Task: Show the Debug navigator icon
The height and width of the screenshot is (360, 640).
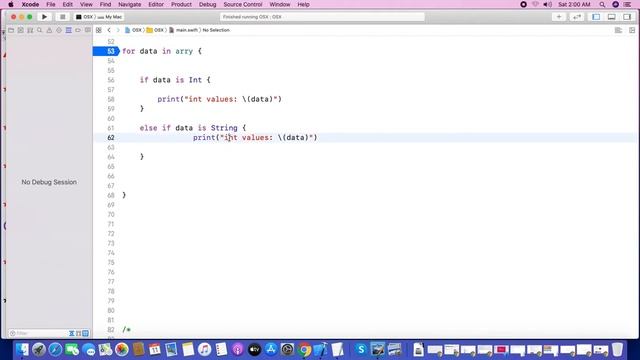Action: tap(69, 30)
